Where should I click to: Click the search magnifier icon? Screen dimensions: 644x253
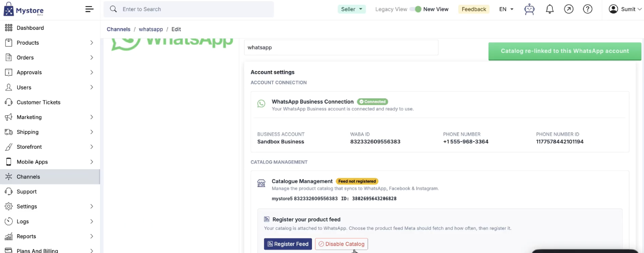[113, 9]
